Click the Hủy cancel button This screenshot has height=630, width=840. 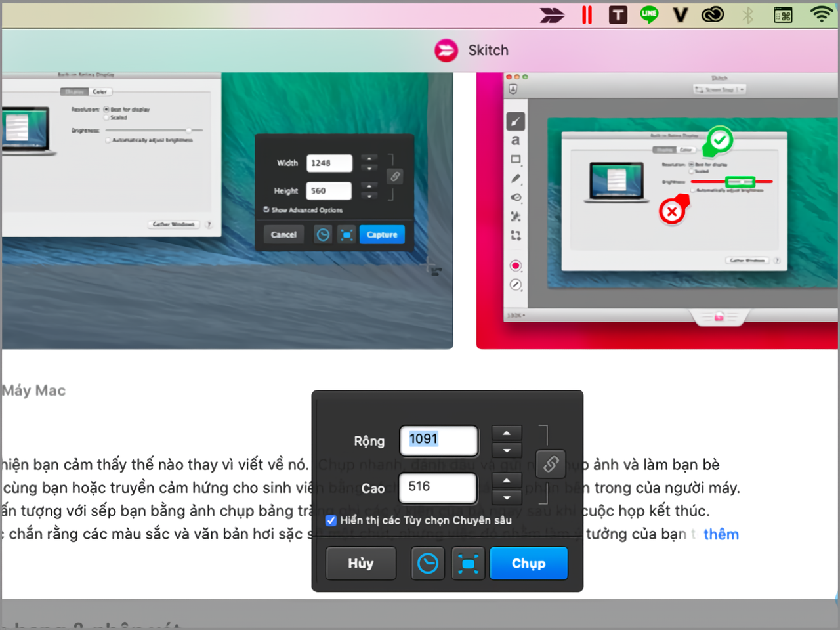click(361, 563)
